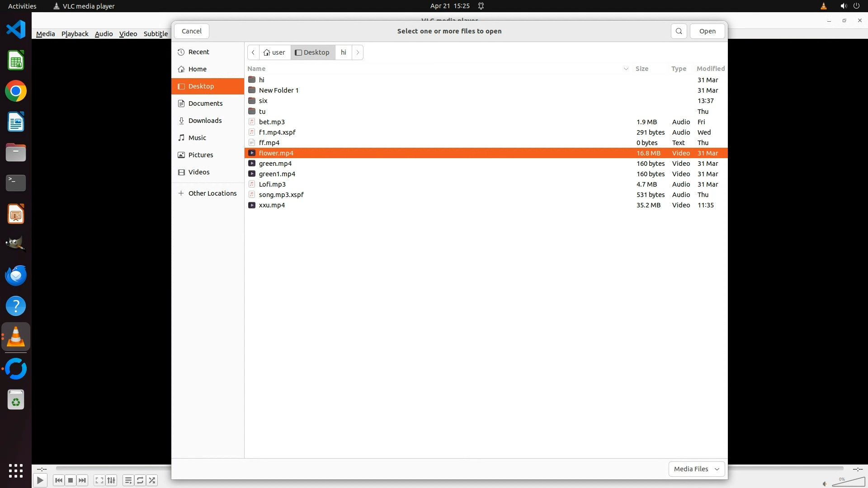The width and height of the screenshot is (868, 488).
Task: Click Name column sort arrow
Action: pyautogui.click(x=626, y=69)
